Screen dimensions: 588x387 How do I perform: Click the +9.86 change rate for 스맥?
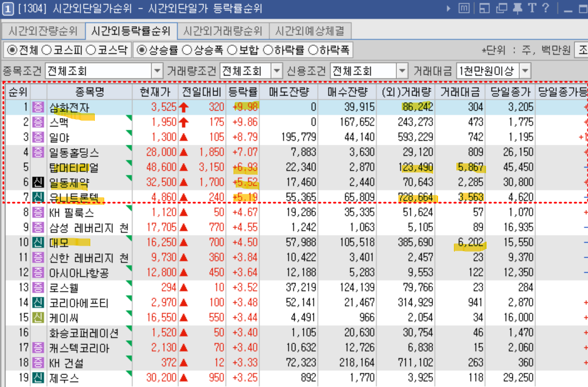click(x=245, y=122)
